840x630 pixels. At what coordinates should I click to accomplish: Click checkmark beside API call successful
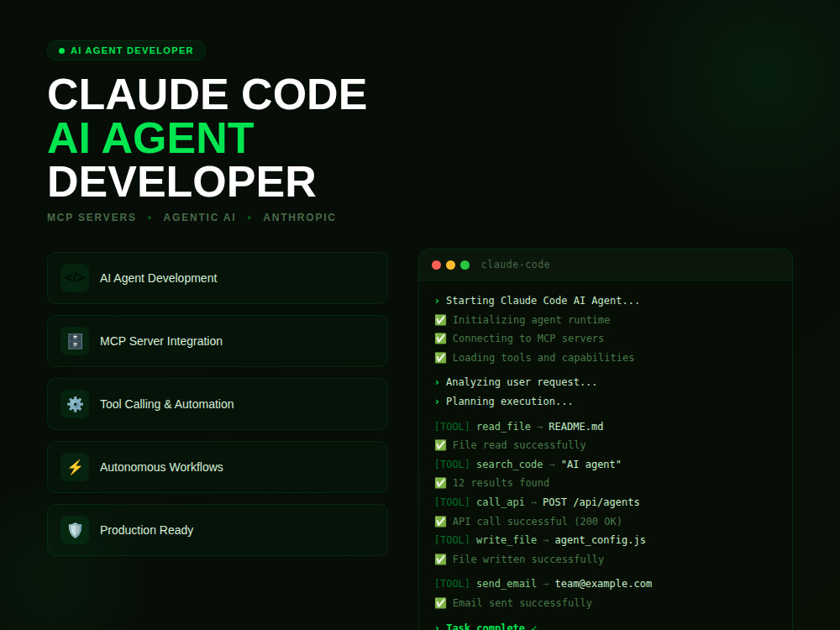440,522
